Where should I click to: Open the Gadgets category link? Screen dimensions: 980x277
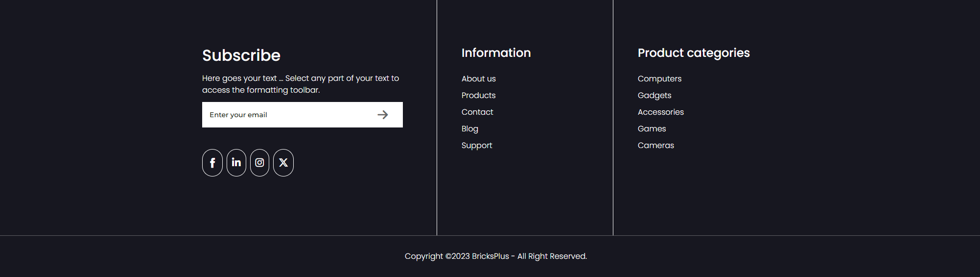tap(654, 96)
